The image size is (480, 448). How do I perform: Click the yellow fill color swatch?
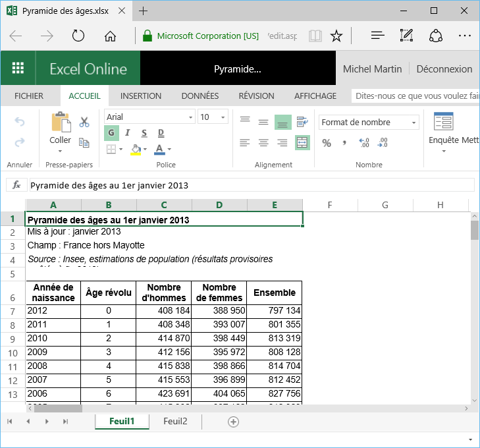(x=135, y=150)
